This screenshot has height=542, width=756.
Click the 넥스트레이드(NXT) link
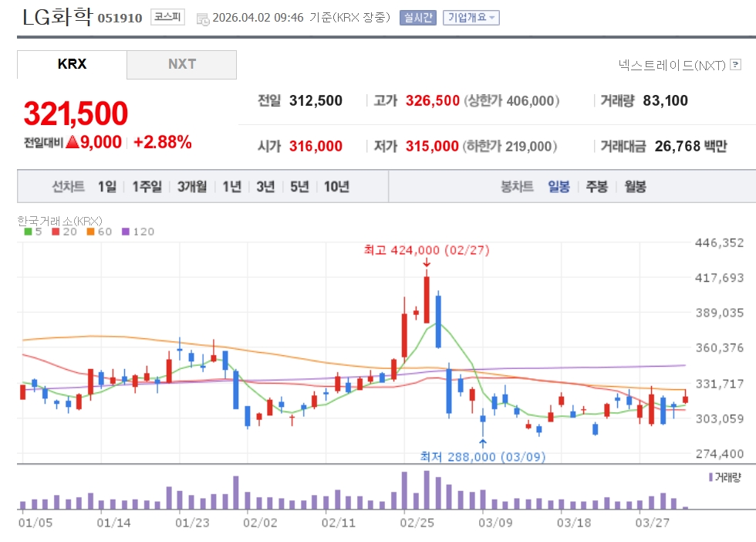672,65
